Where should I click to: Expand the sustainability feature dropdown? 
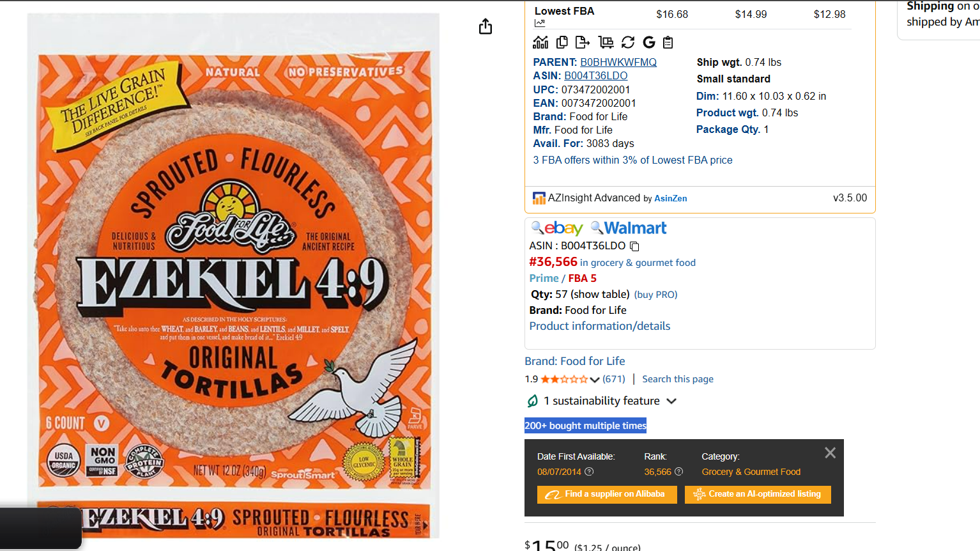coord(671,401)
